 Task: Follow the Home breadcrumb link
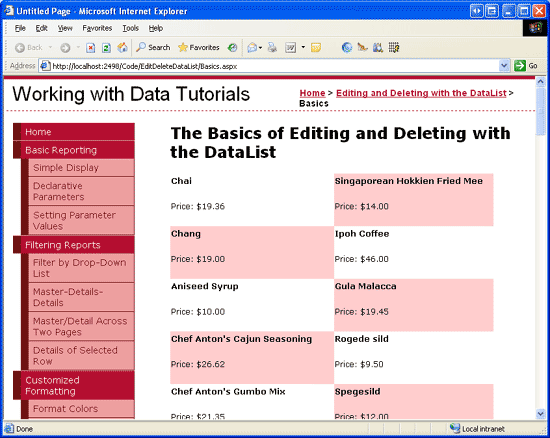(x=312, y=93)
